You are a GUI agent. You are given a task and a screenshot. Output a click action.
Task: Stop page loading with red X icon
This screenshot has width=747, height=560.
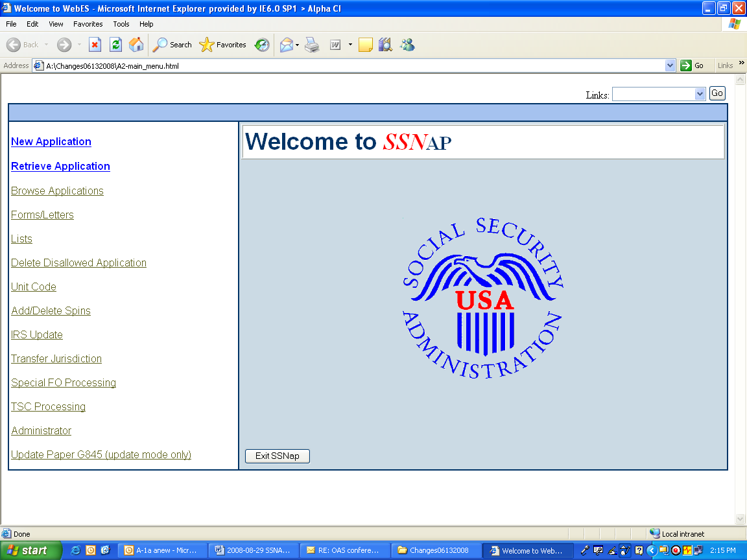(x=95, y=45)
